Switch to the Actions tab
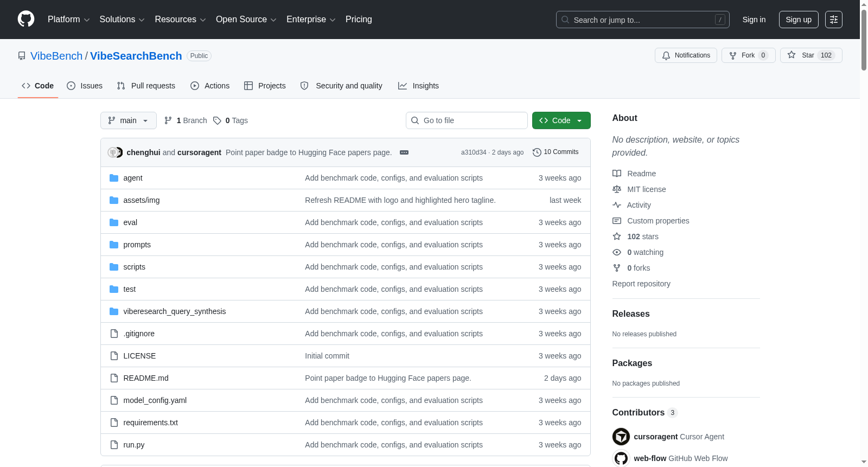The image size is (868, 467). [210, 86]
